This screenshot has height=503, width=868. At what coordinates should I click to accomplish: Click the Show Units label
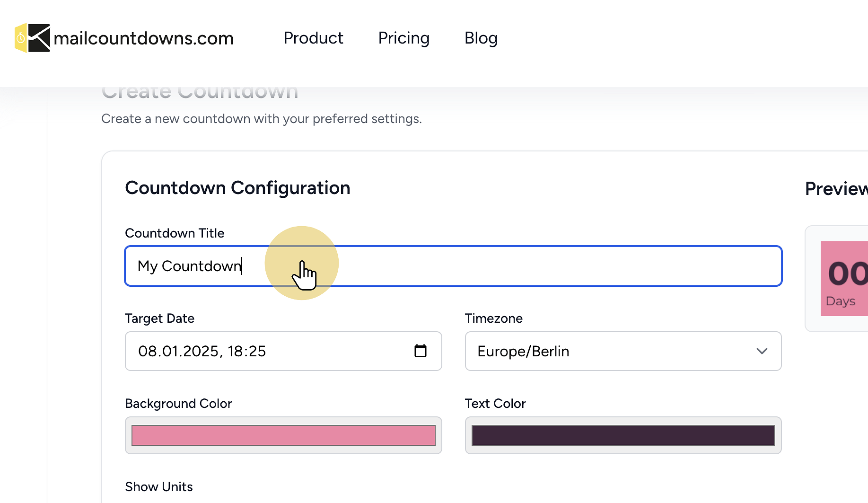coord(158,486)
